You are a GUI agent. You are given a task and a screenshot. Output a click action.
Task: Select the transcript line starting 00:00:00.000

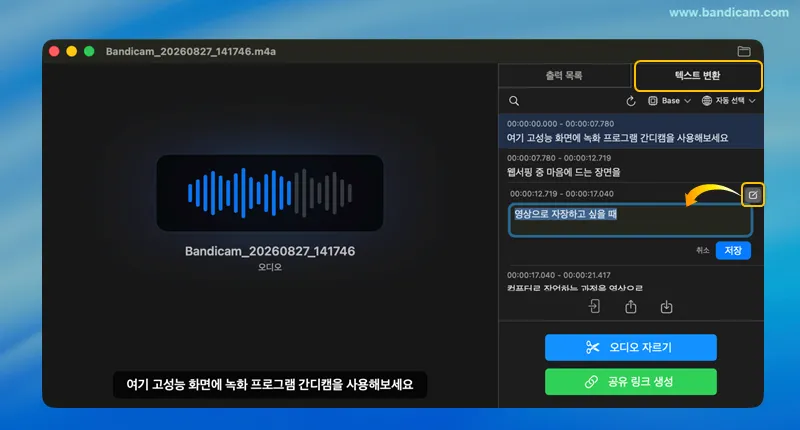pos(631,132)
